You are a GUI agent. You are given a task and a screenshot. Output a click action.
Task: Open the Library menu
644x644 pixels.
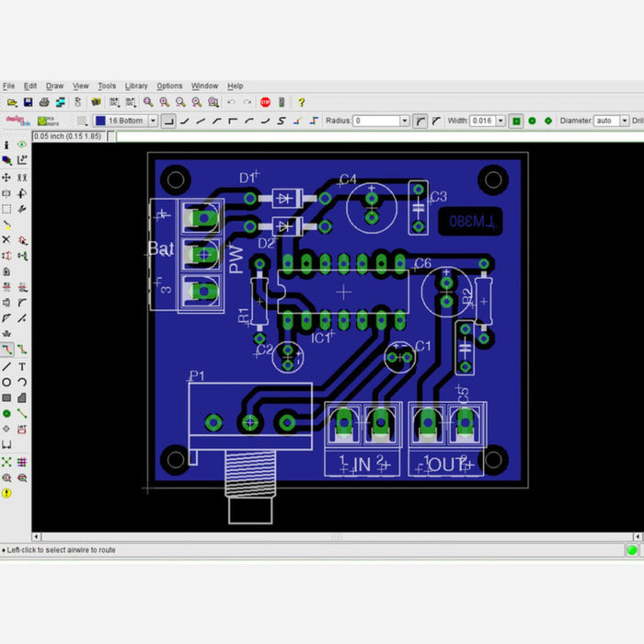pos(136,86)
